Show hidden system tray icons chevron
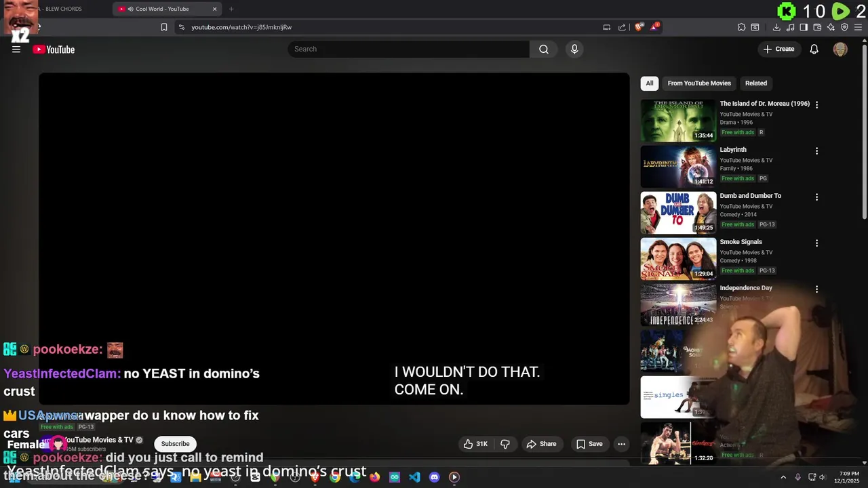This screenshot has height=488, width=868. pos(783,477)
